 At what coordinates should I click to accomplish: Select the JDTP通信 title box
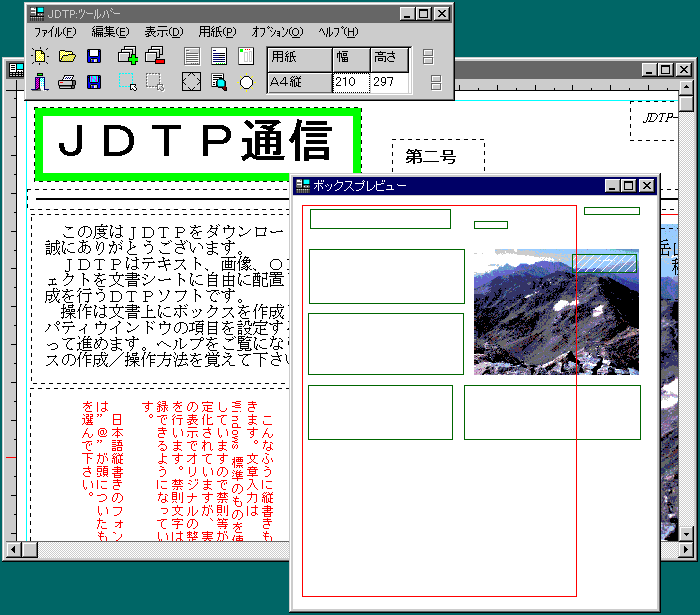point(198,144)
